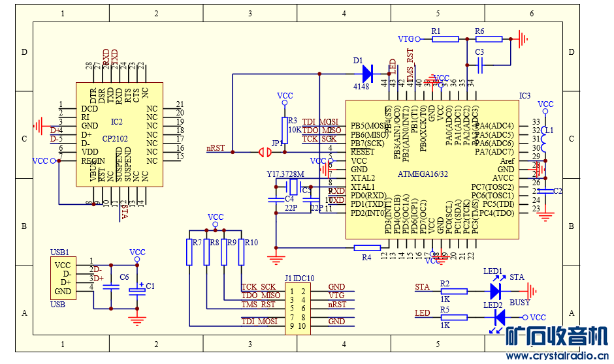Click the C6 capacitor near USB1
This screenshot has width=614, height=364.
pyautogui.click(x=111, y=287)
